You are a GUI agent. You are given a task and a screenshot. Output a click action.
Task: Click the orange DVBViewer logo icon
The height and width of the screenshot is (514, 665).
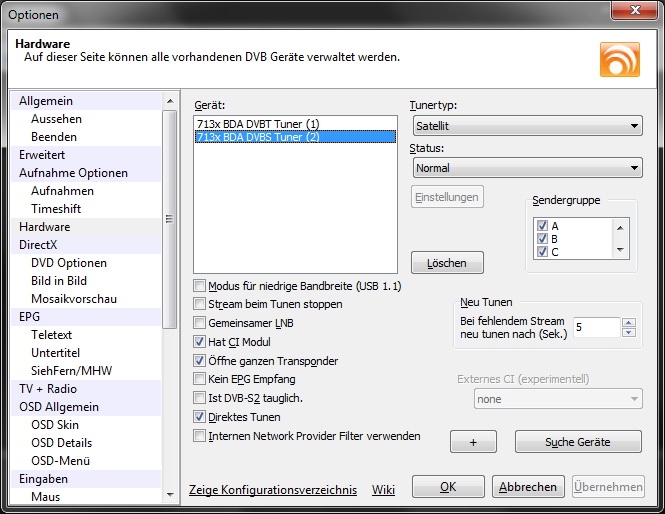pyautogui.click(x=619, y=59)
